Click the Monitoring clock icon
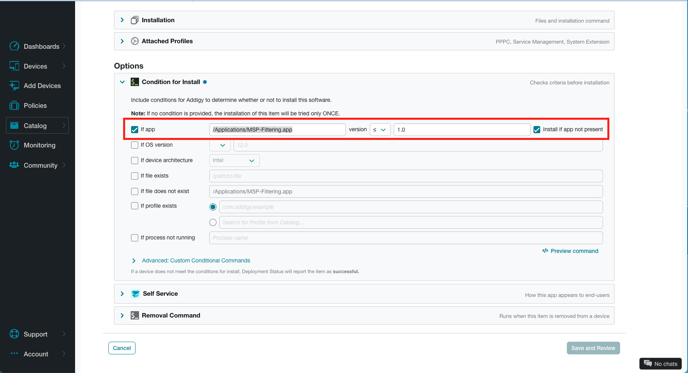 coord(14,145)
